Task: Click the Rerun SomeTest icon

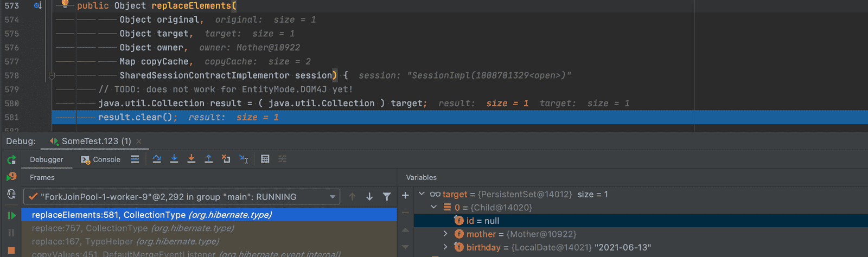Action: tap(11, 160)
